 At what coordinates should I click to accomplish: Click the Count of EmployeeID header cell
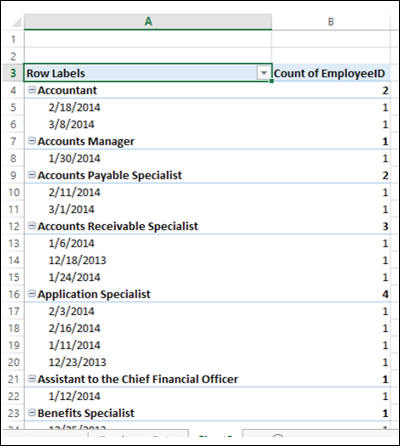tap(331, 73)
